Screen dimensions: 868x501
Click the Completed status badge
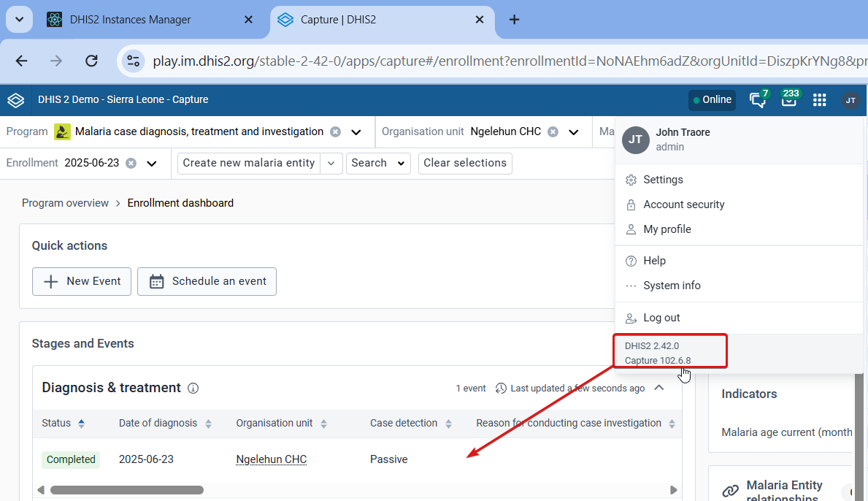click(x=71, y=459)
